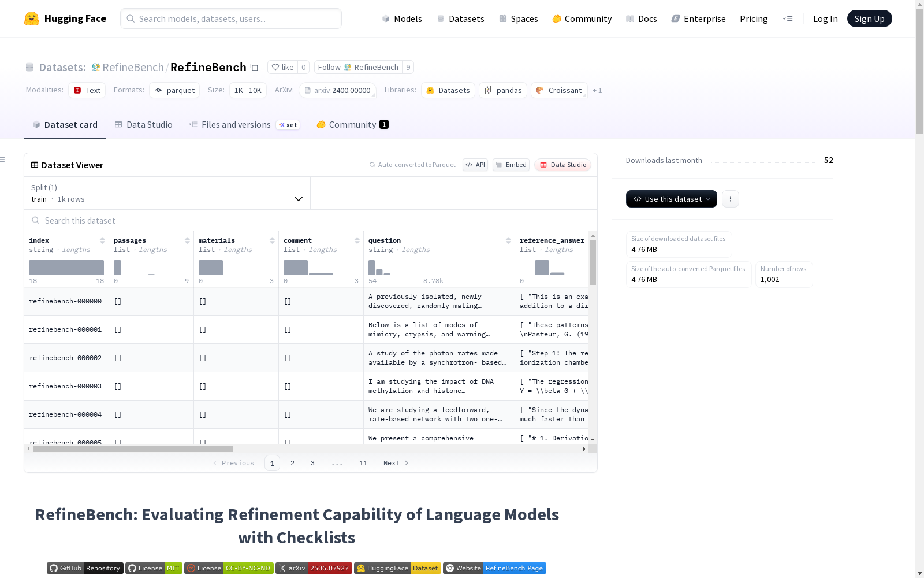The height and width of the screenshot is (578, 924).
Task: Expand the Split train dropdown
Action: tap(167, 193)
